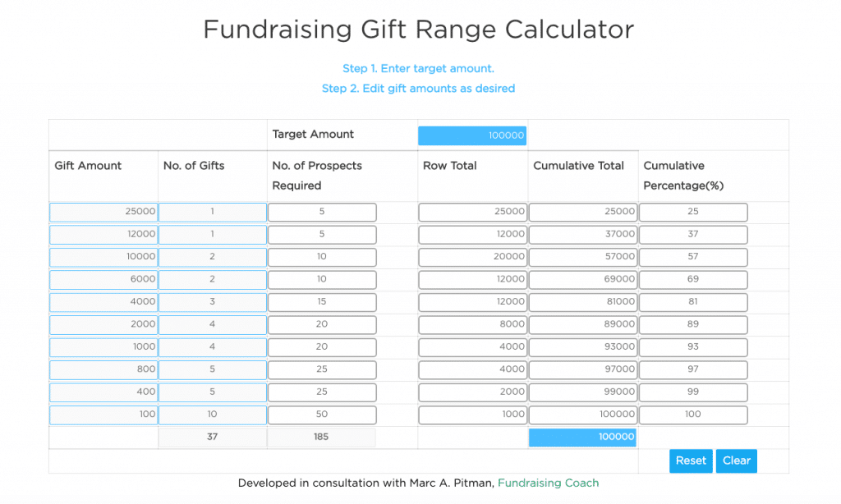The image size is (841, 504).
Task: Click the Row Total field showing 1000
Action: click(x=472, y=415)
